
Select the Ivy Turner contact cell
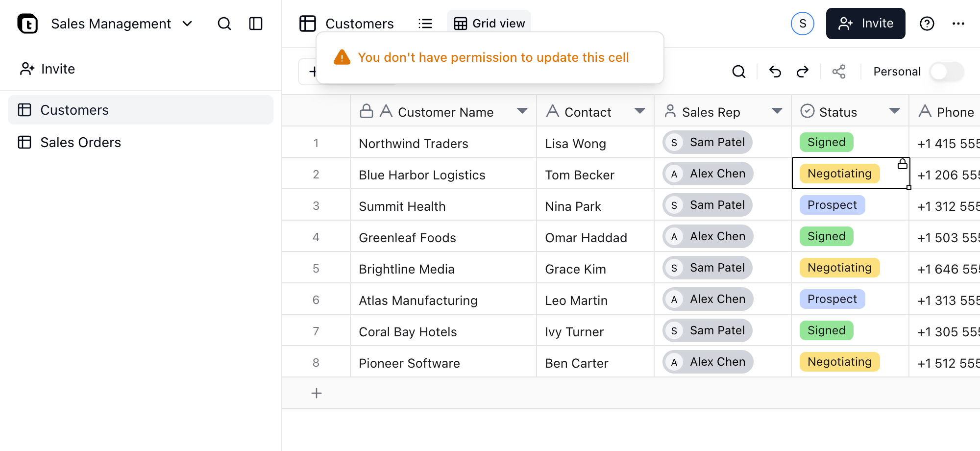pos(595,330)
